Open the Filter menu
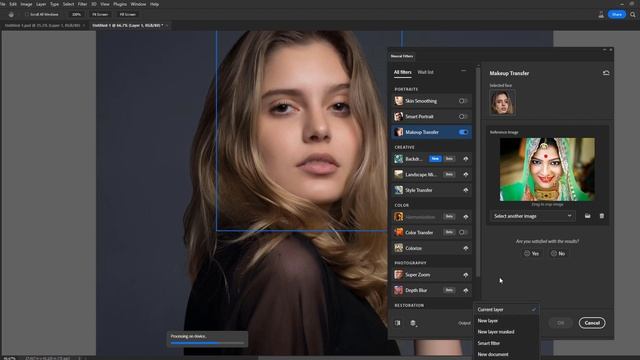The image size is (640, 360). 82,4
